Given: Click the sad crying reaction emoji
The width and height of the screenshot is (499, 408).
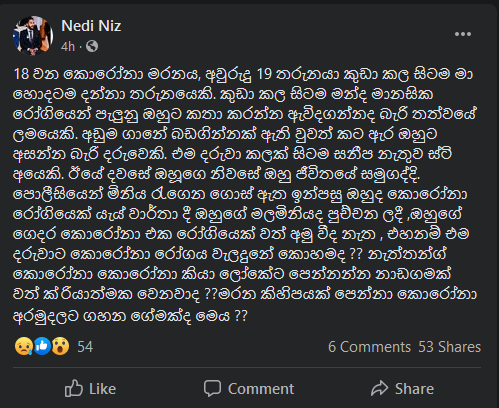Looking at the screenshot, I should pos(24,346).
